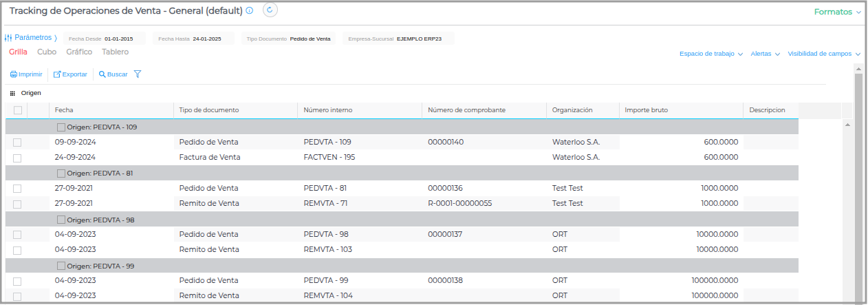The width and height of the screenshot is (868, 305).
Task: Click the cell PEDVTA - 98
Action: coord(326,235)
